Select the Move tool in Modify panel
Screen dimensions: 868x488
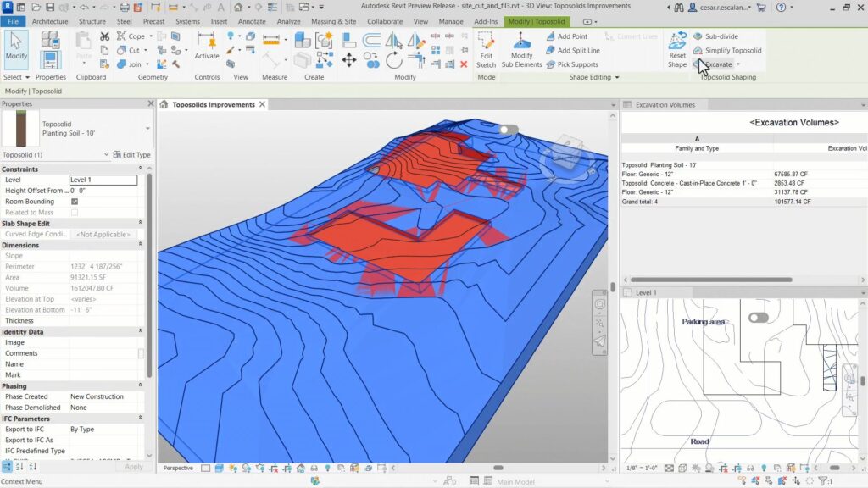tap(349, 60)
